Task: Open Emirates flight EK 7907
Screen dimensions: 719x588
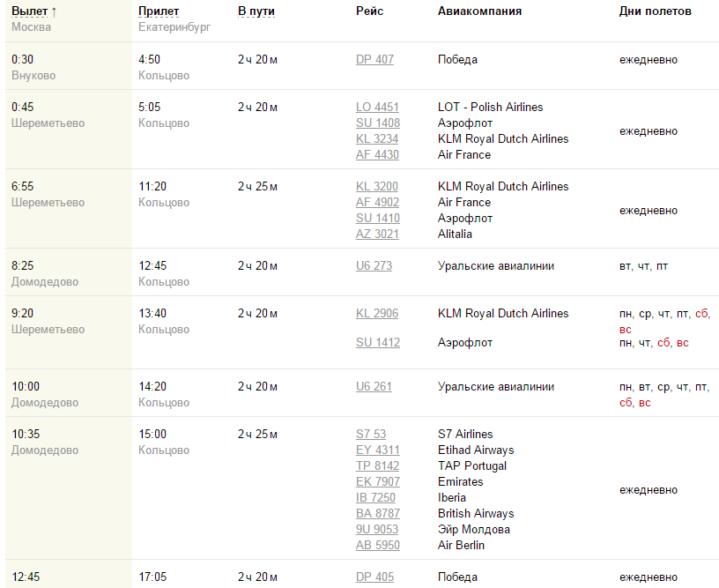Action: (x=378, y=482)
